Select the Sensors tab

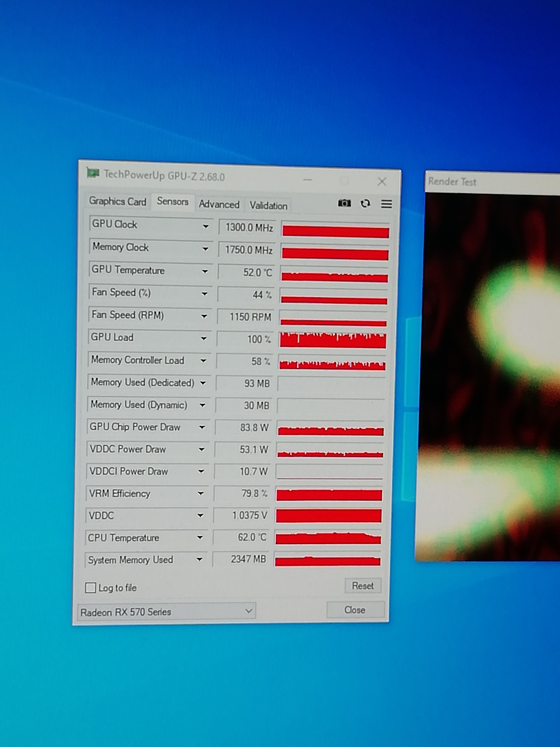(x=172, y=201)
